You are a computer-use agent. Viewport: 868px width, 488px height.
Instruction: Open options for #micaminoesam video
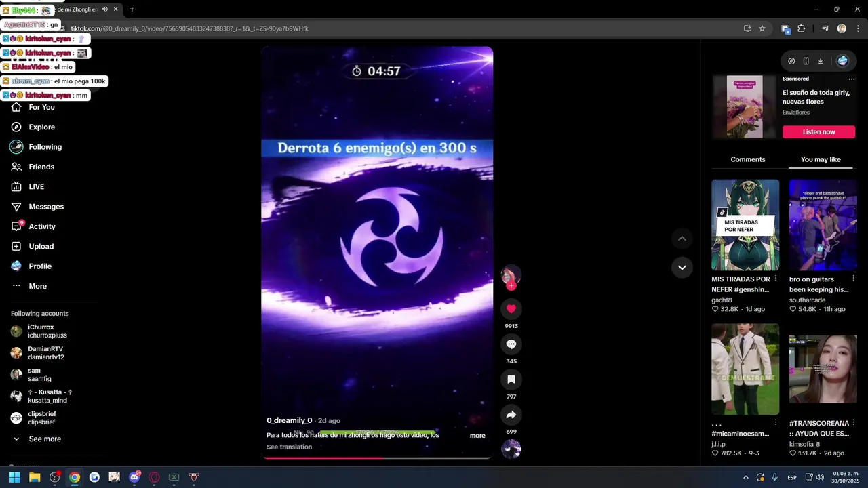[776, 422]
